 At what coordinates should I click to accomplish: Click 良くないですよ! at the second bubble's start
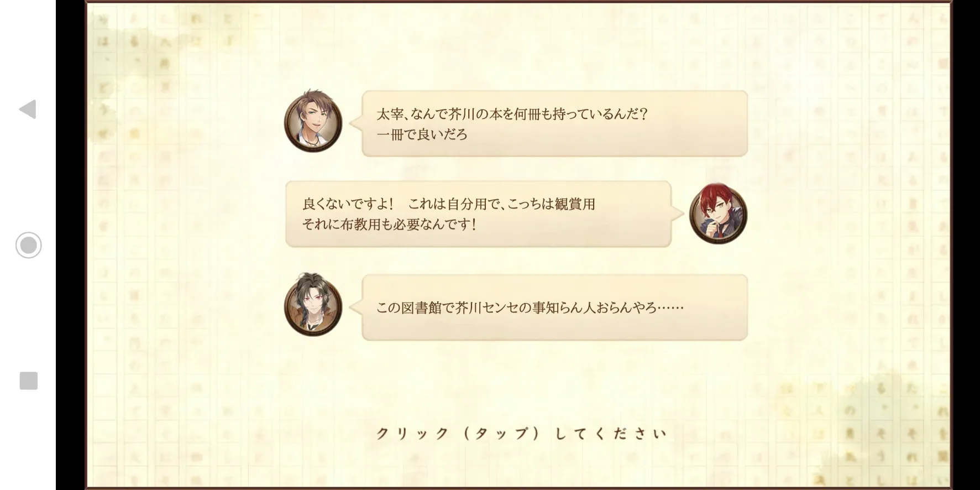coord(348,204)
